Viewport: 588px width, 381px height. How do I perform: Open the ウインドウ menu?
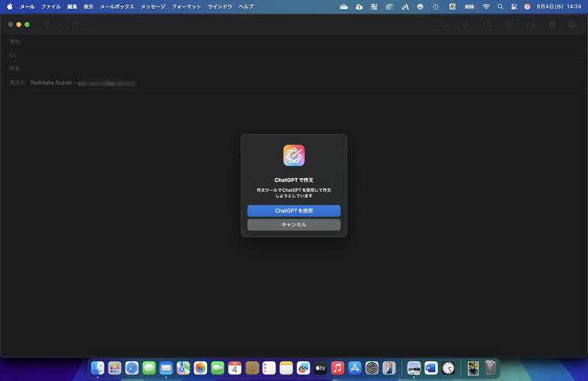click(x=220, y=7)
